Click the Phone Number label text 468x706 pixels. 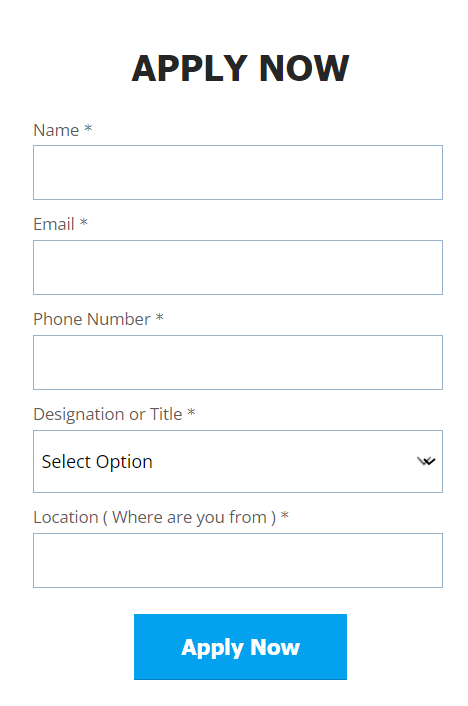[x=92, y=319]
